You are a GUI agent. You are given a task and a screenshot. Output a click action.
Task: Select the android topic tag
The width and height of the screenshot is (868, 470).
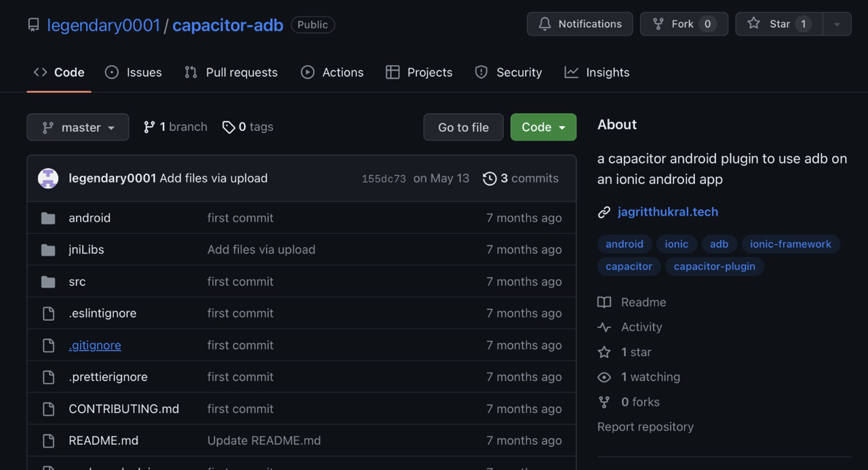pos(625,244)
